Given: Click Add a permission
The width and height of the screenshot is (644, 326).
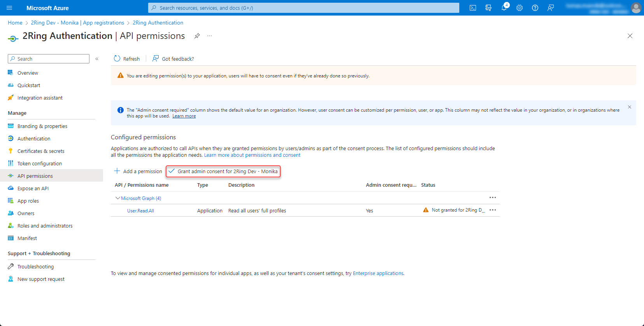Looking at the screenshot, I should coord(138,171).
